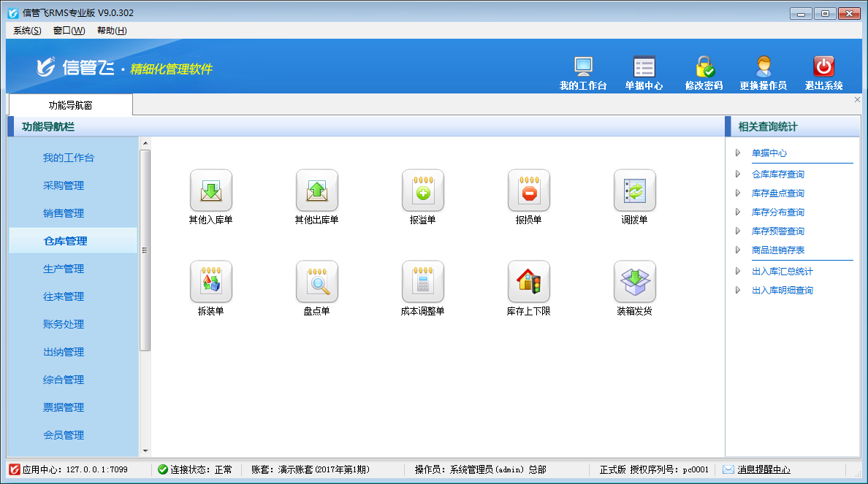868x484 pixels.
Task: Open the 其他出库单 icon
Action: (x=316, y=191)
